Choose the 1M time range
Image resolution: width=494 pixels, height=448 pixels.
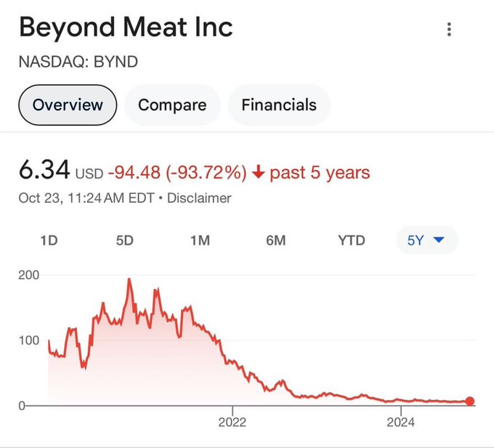click(x=200, y=240)
